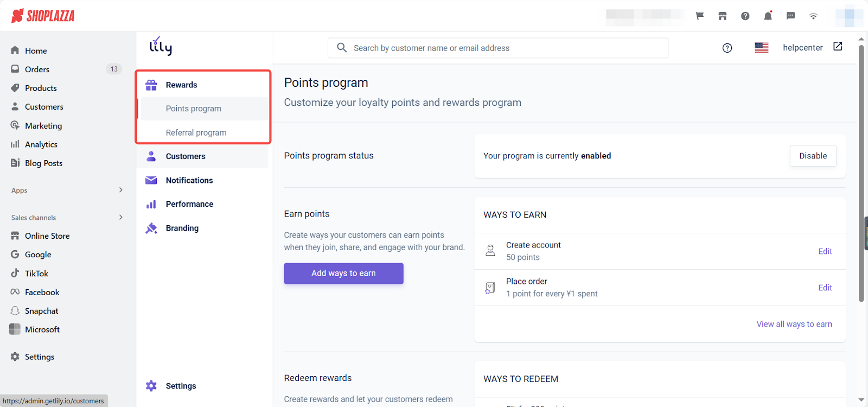The height and width of the screenshot is (407, 868).
Task: Select the US flag language icon
Action: coord(761,48)
